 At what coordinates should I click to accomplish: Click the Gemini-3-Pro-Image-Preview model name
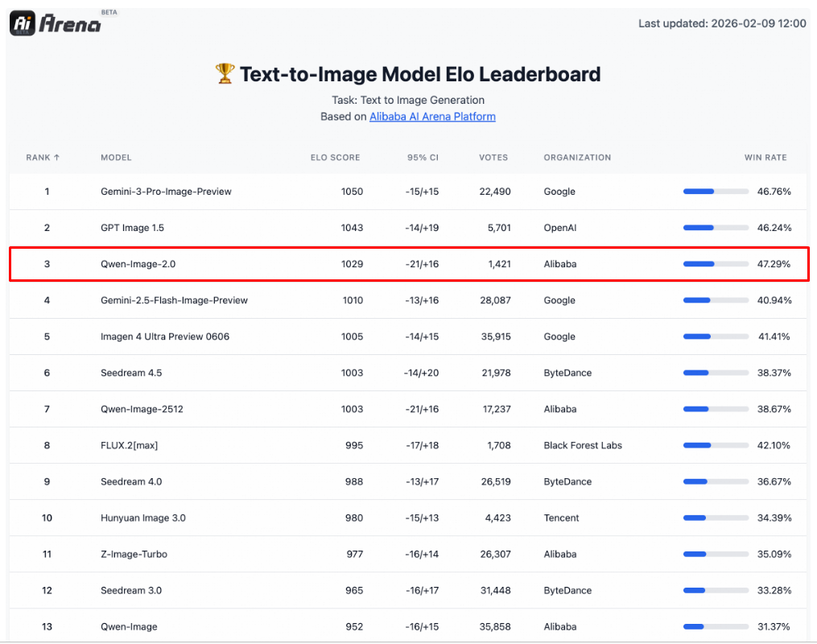pyautogui.click(x=166, y=192)
